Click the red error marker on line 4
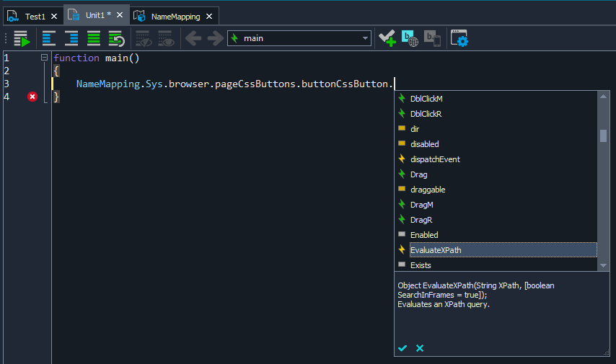Image resolution: width=616 pixels, height=364 pixels. pyautogui.click(x=32, y=97)
